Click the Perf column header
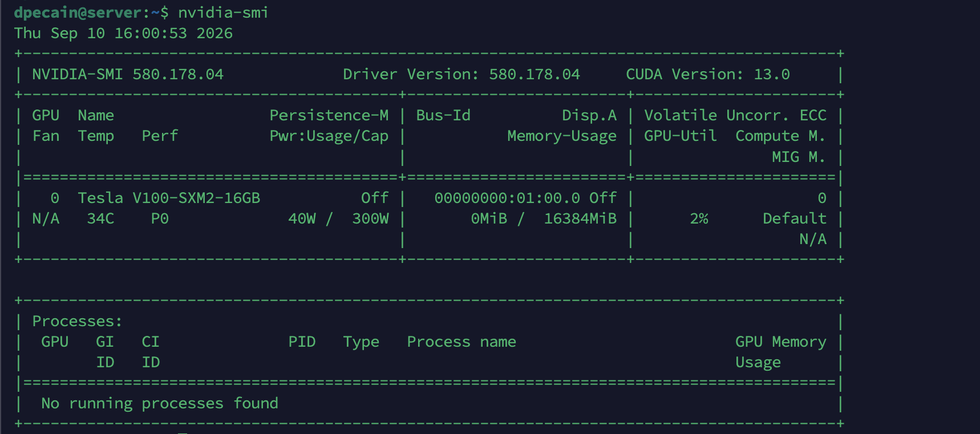Image resolution: width=980 pixels, height=434 pixels. pyautogui.click(x=160, y=136)
